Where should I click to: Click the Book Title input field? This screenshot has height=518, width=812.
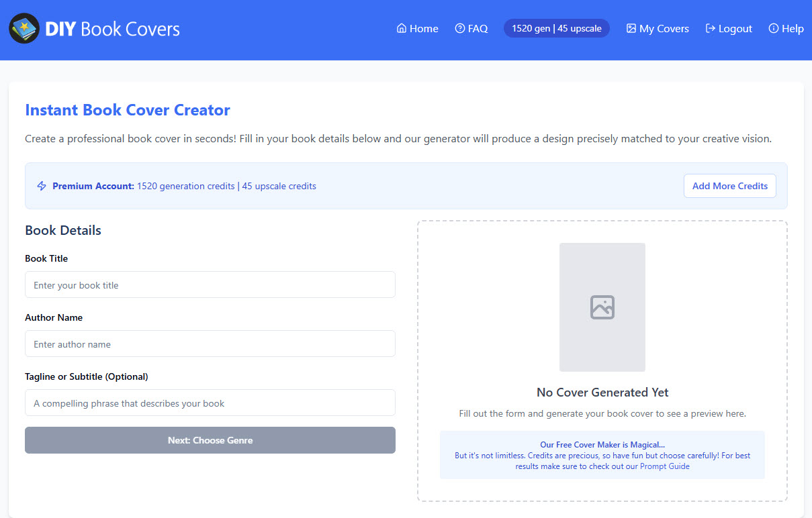click(x=210, y=284)
